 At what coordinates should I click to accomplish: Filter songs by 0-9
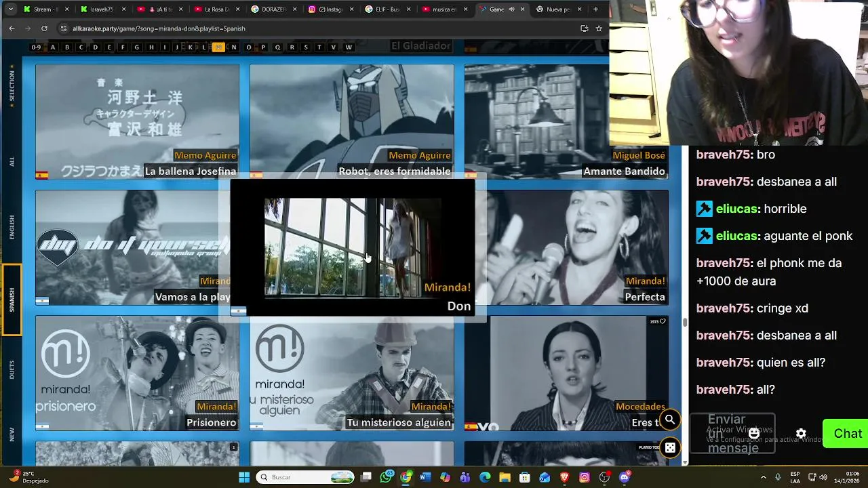pyautogui.click(x=36, y=47)
